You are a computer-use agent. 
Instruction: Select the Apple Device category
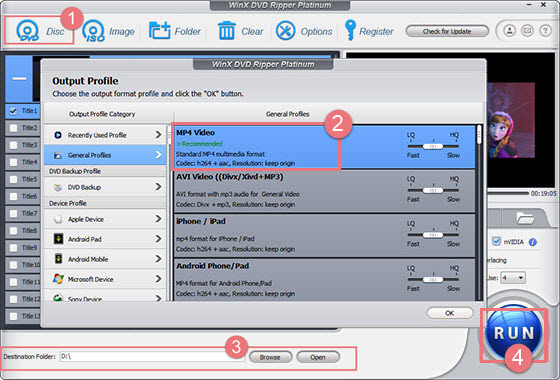[105, 219]
